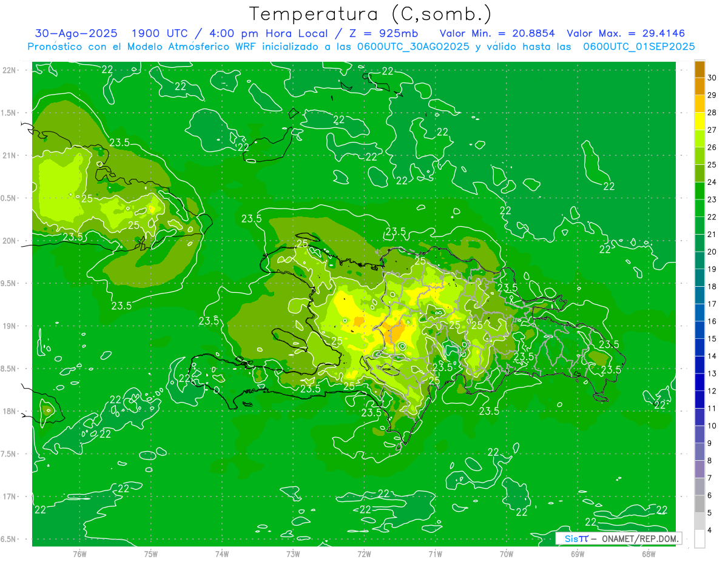
Task: Click the legend scale label "29"
Action: point(712,95)
